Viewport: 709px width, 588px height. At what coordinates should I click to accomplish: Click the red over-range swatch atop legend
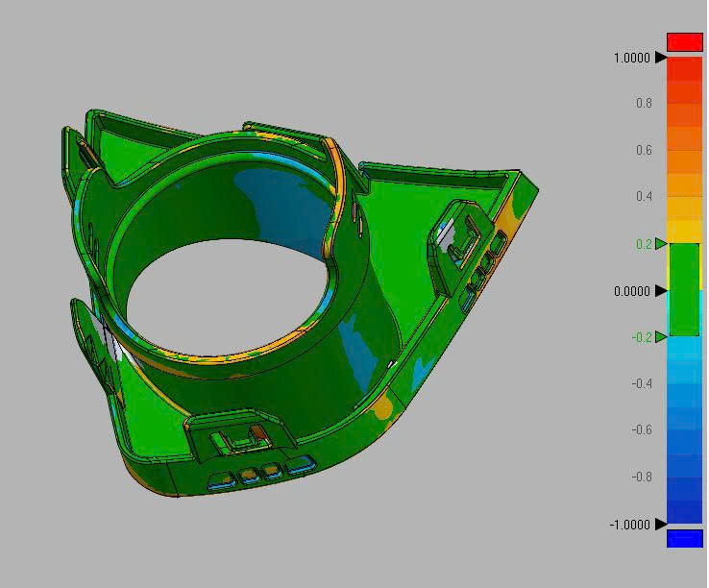(x=684, y=41)
